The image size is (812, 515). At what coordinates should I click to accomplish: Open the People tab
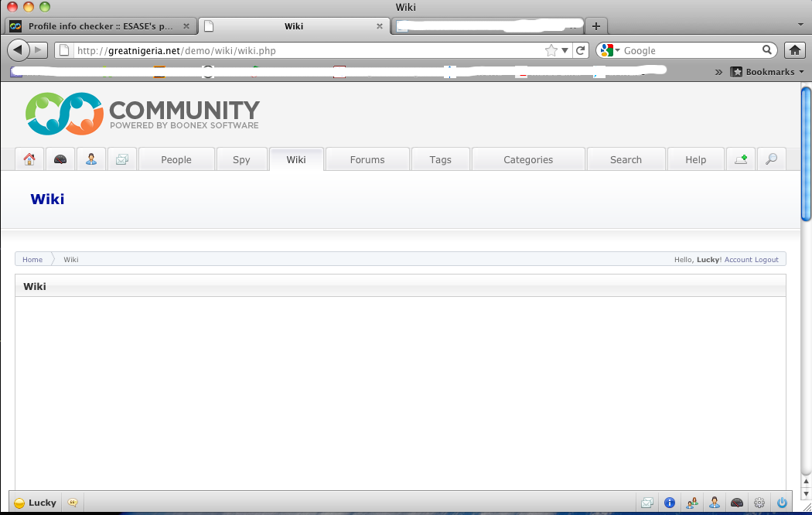click(x=176, y=159)
